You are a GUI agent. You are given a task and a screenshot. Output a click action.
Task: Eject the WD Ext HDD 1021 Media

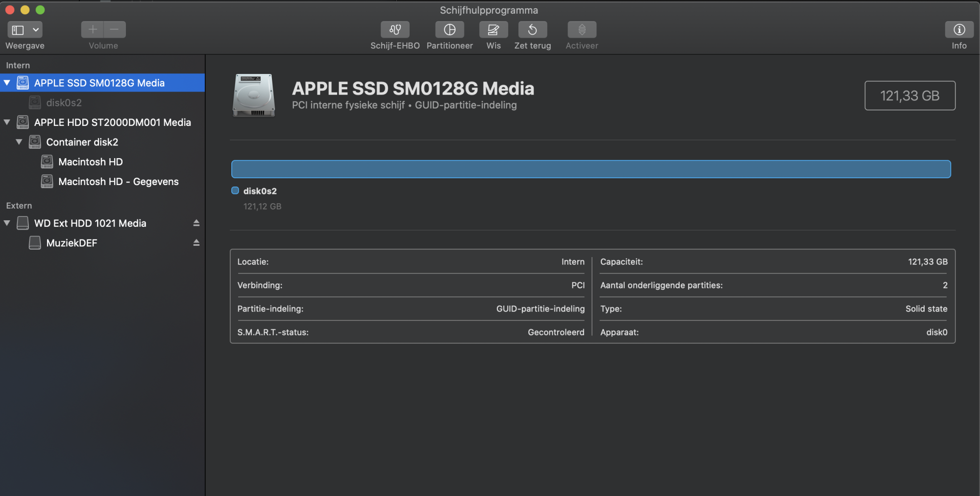click(196, 223)
